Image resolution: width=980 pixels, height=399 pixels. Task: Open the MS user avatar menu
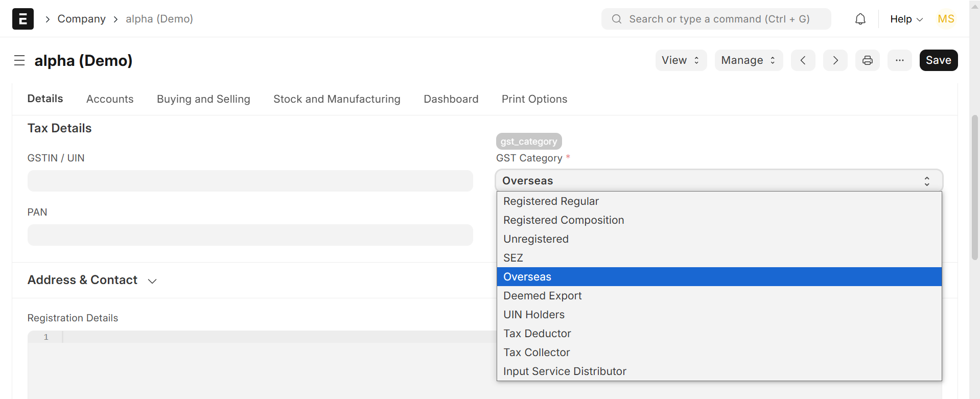[x=946, y=19]
